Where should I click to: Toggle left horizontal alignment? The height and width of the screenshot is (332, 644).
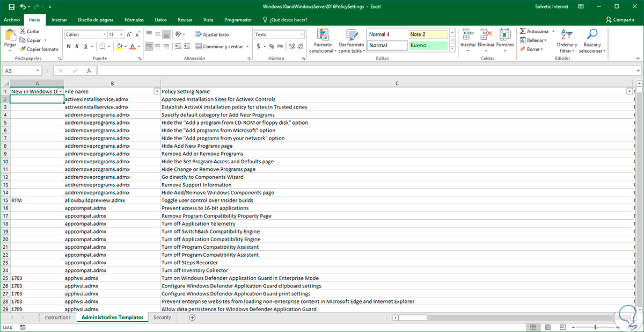point(149,46)
